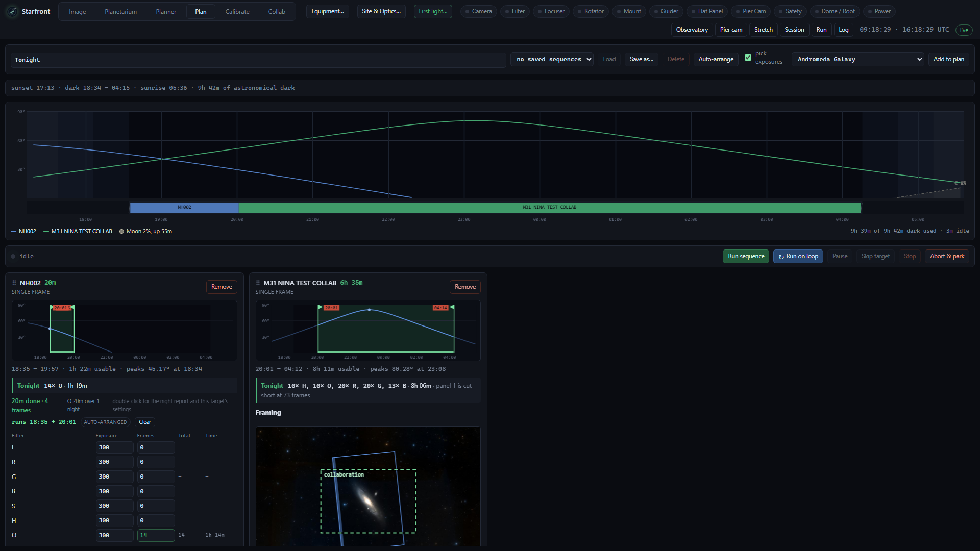Click the Guider device status pill
The height and width of the screenshot is (551, 980).
[x=666, y=11]
